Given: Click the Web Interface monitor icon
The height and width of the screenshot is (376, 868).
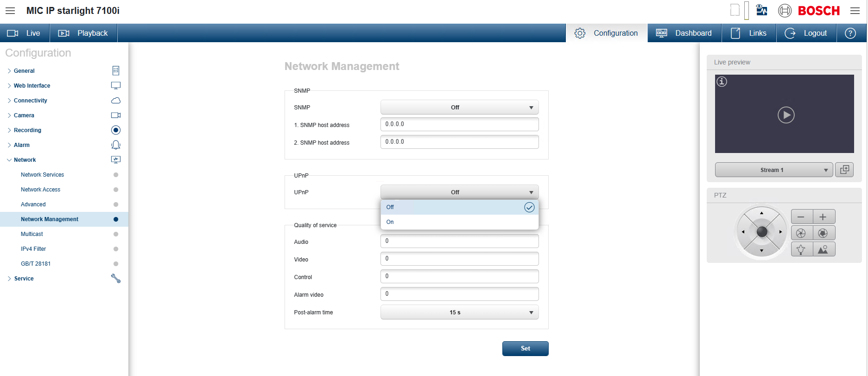Looking at the screenshot, I should click(116, 85).
